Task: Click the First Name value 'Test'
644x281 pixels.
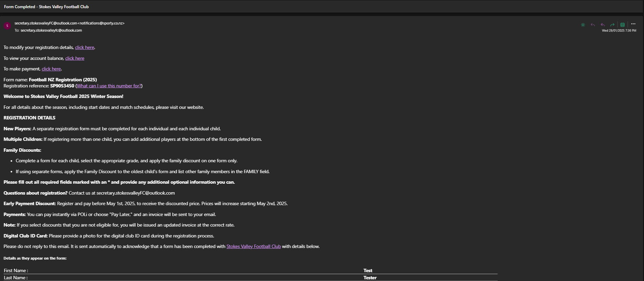Action: pyautogui.click(x=368, y=271)
